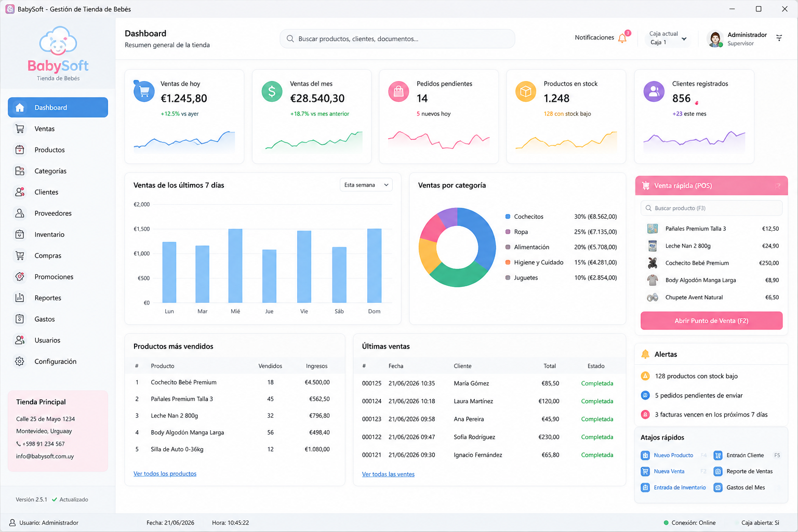Viewport: 798px width, 532px height.
Task: Click the Inventario sidebar icon
Action: coord(20,234)
